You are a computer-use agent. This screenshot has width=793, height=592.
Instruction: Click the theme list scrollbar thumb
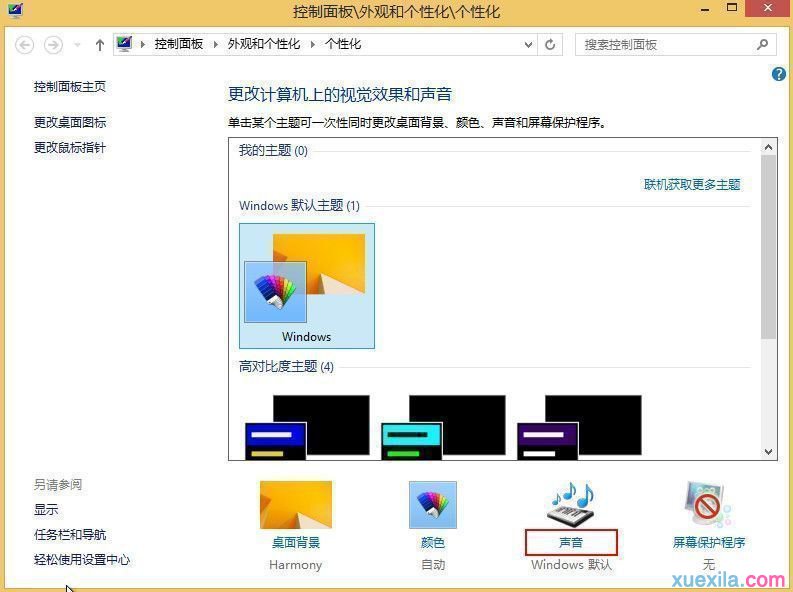(768, 247)
